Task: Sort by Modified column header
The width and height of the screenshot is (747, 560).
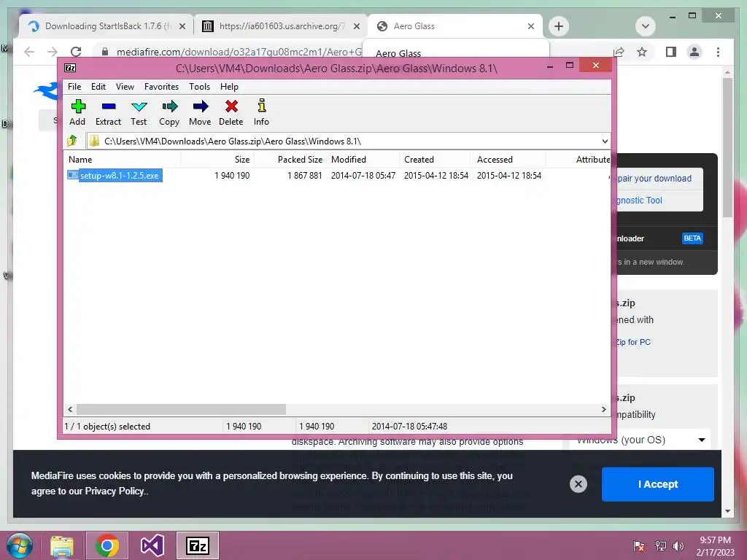Action: pyautogui.click(x=363, y=160)
